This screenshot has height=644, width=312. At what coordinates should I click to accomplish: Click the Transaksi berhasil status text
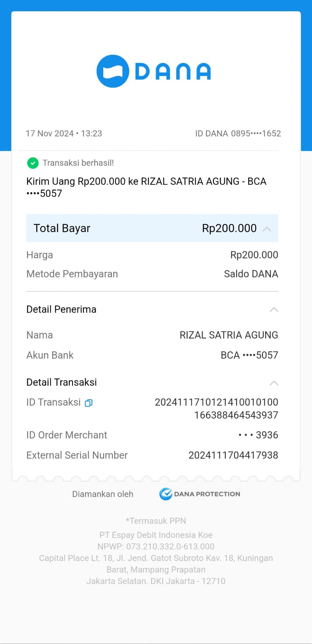[78, 163]
